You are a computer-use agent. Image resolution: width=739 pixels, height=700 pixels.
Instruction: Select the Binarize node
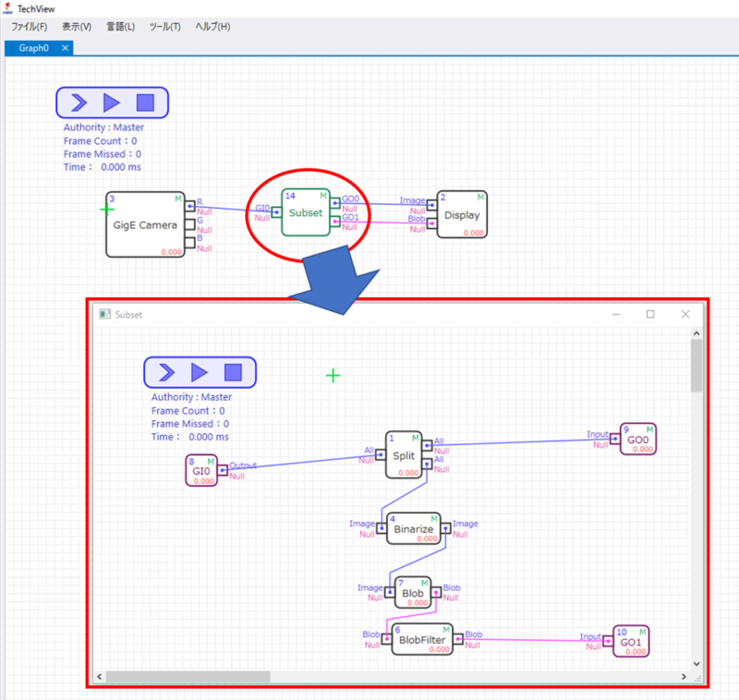pos(414,530)
